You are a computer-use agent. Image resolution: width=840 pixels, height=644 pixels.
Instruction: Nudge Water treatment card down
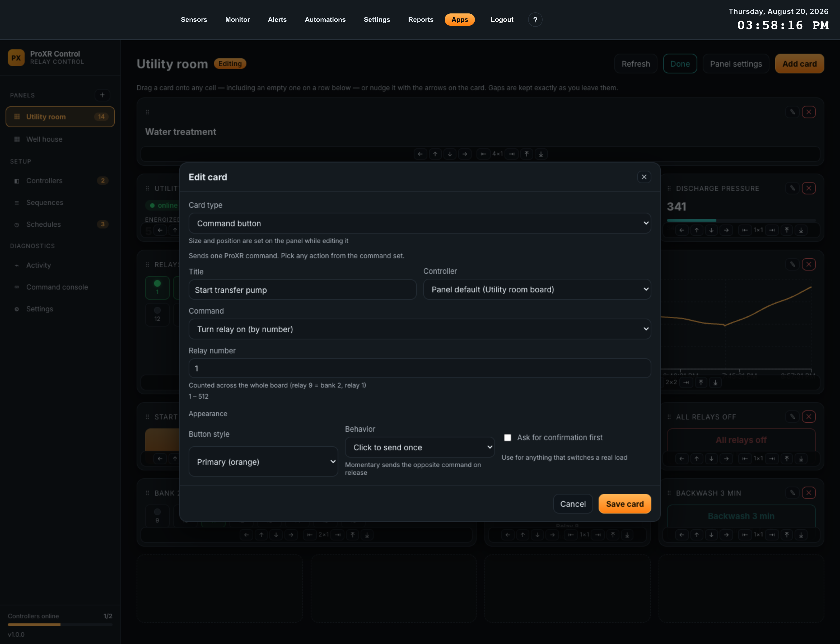click(450, 154)
